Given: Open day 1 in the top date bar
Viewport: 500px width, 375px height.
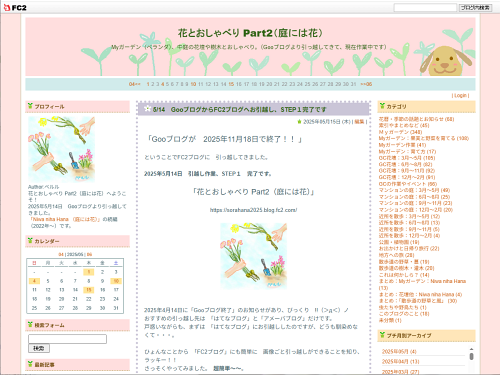Looking at the screenshot, I should (148, 84).
